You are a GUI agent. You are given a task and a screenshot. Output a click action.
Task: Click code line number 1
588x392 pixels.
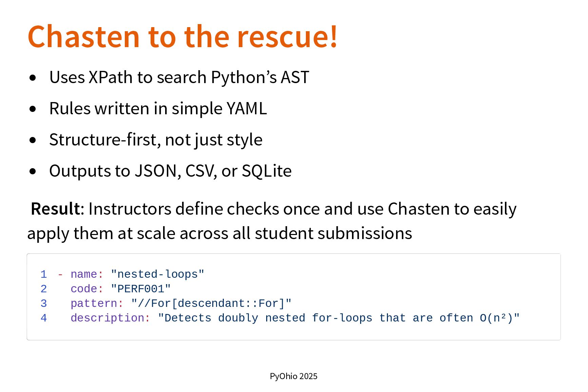[43, 274]
